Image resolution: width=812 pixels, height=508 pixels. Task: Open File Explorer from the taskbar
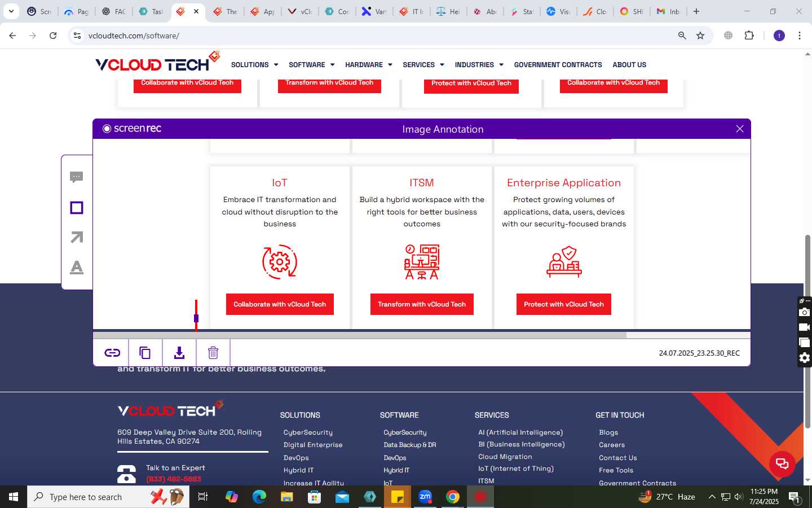(287, 497)
